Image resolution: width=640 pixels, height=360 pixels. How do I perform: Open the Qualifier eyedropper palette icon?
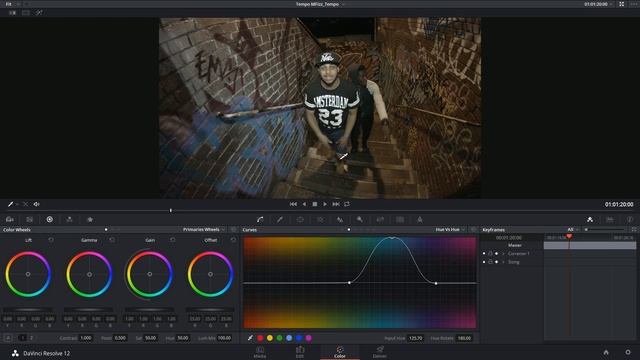(280, 220)
